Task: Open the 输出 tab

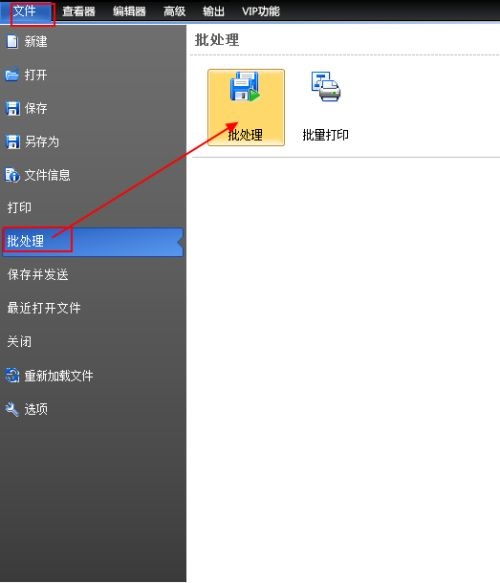Action: point(213,12)
